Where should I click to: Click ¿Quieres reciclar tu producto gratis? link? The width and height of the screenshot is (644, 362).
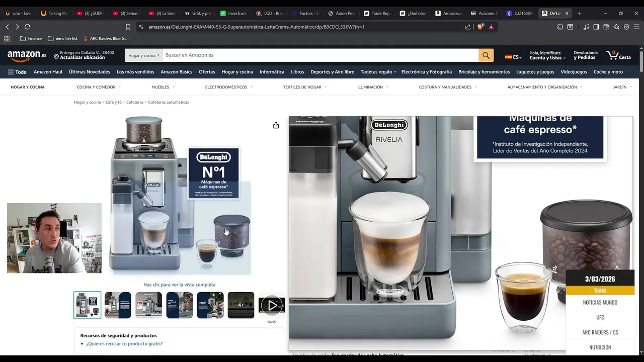pyautogui.click(x=124, y=344)
